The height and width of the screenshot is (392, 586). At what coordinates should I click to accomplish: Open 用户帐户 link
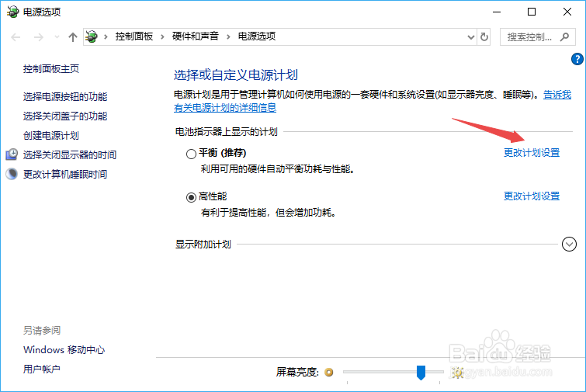tap(42, 369)
